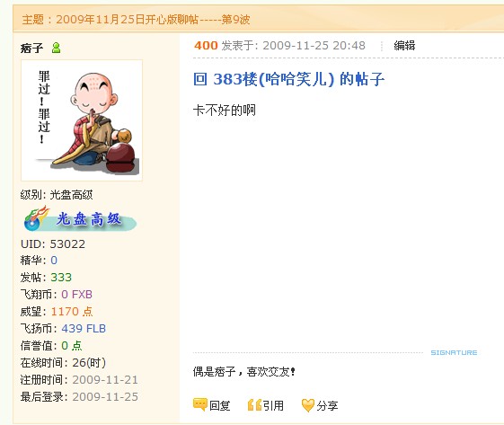504x425 pixels.
Task: Click the orange quote marks icon
Action: click(254, 405)
